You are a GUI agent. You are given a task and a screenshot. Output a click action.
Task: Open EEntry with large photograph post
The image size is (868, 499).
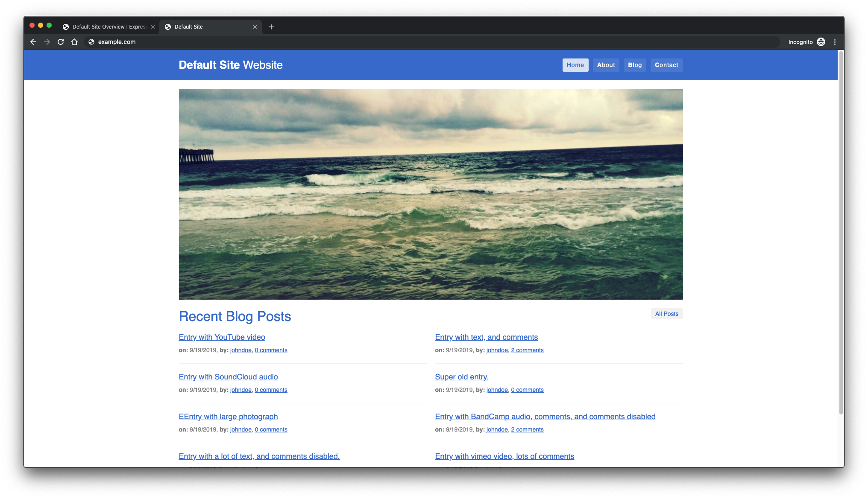click(228, 417)
